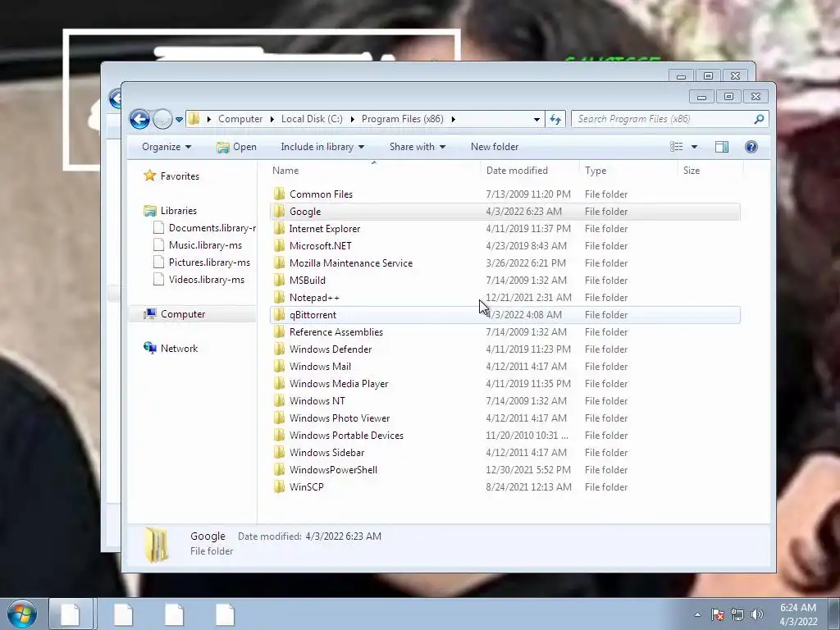Viewport: 840px width, 630px height.
Task: Expand arrow after Computer breadcrumb
Action: [x=272, y=119]
